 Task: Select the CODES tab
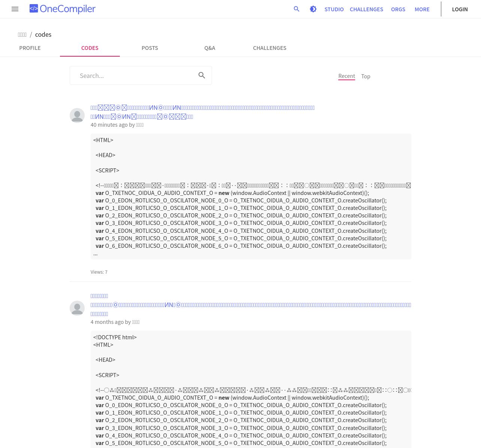pyautogui.click(x=90, y=48)
